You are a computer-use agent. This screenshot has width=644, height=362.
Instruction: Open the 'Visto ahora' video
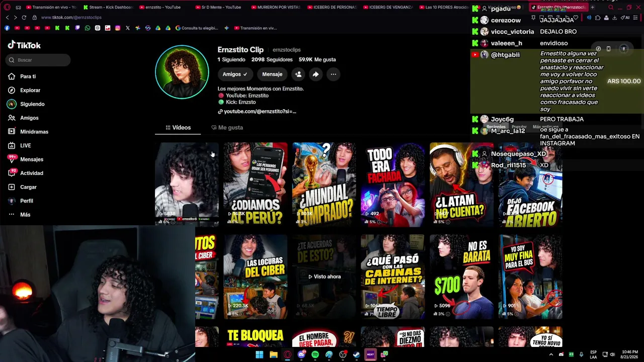(324, 277)
